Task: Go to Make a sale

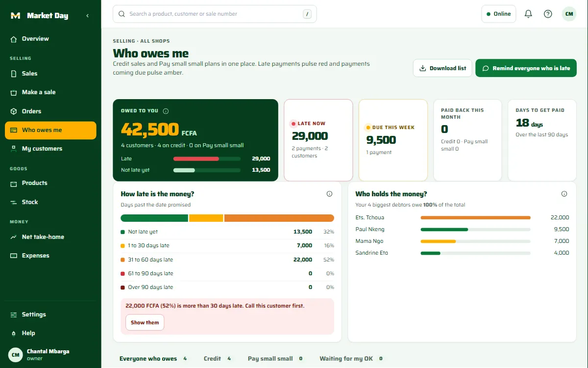Action: point(50,92)
